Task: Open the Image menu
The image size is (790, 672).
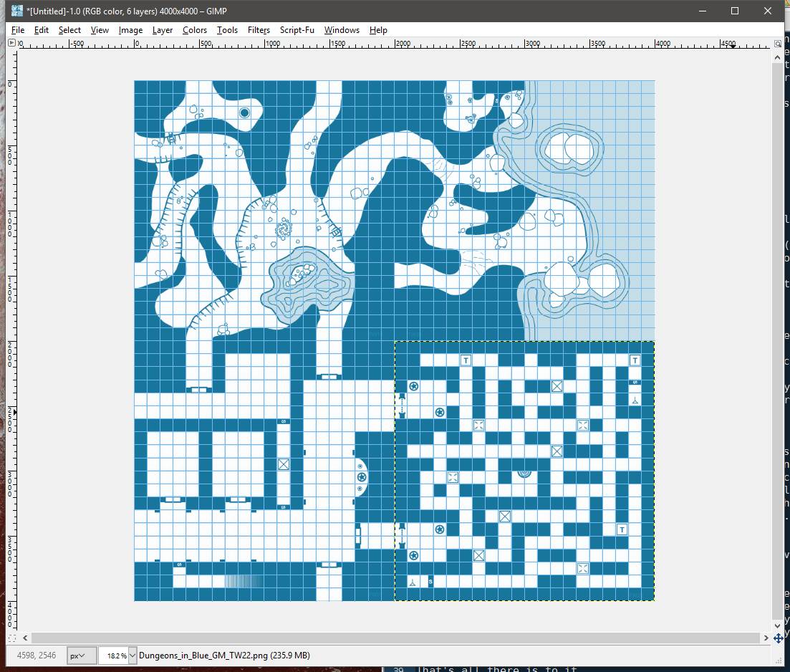Action: (130, 30)
